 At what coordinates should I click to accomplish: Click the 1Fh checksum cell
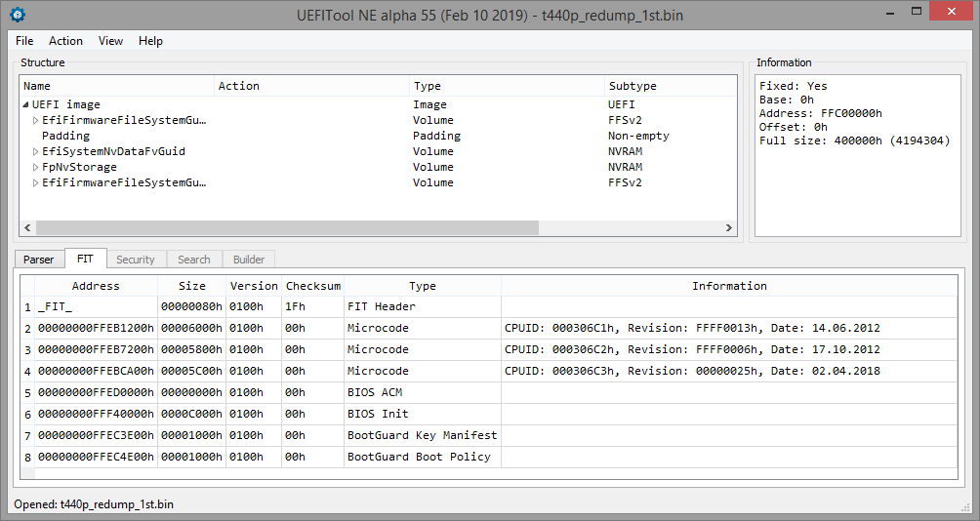(x=313, y=306)
